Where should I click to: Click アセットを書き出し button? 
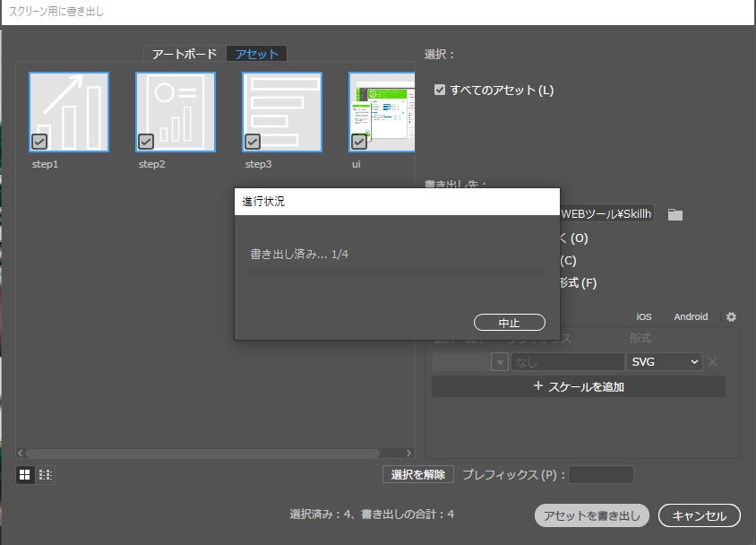point(591,515)
